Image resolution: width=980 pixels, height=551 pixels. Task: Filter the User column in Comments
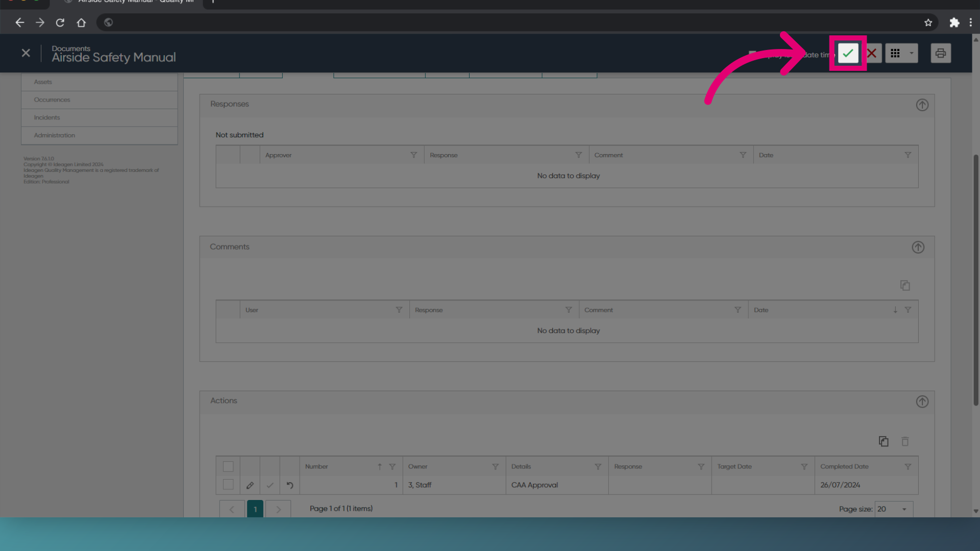(399, 310)
